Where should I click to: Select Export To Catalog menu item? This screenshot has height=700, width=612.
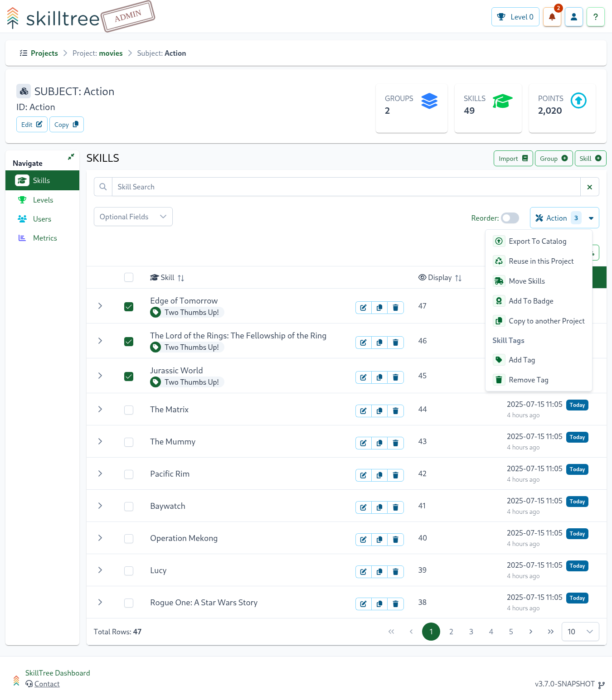[x=539, y=241]
